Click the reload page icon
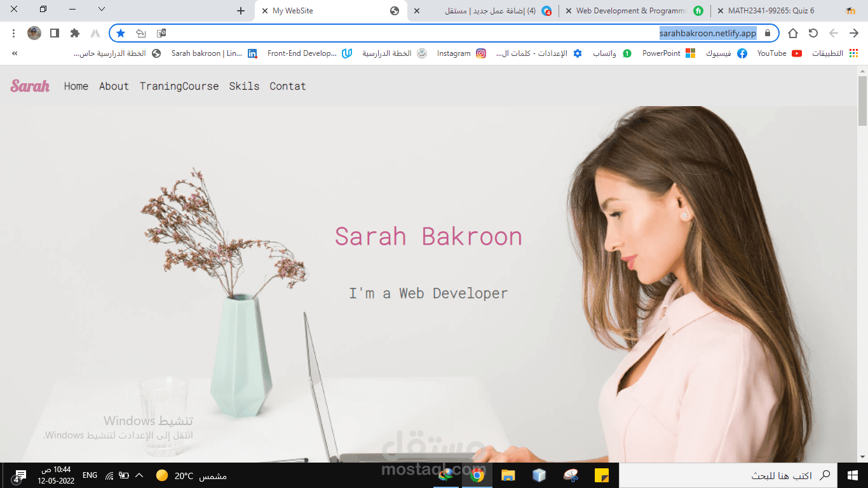The width and height of the screenshot is (868, 488). [x=813, y=32]
